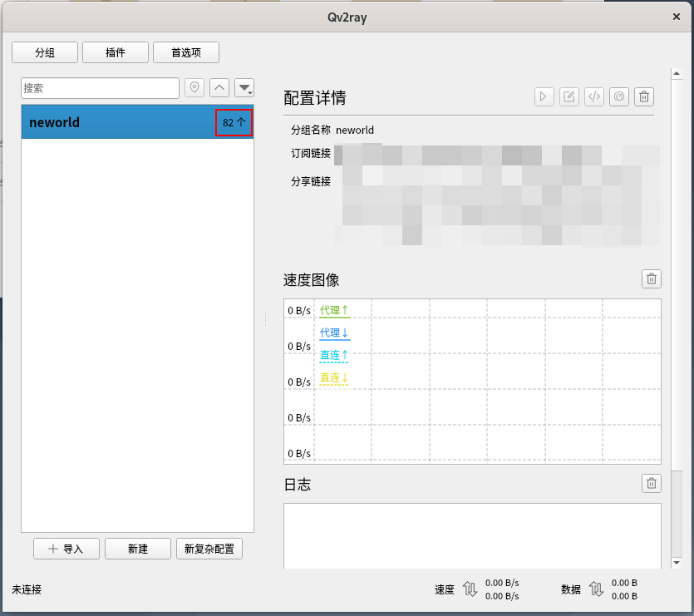
Task: Click the 直连↓ direct download legend
Action: 334,377
